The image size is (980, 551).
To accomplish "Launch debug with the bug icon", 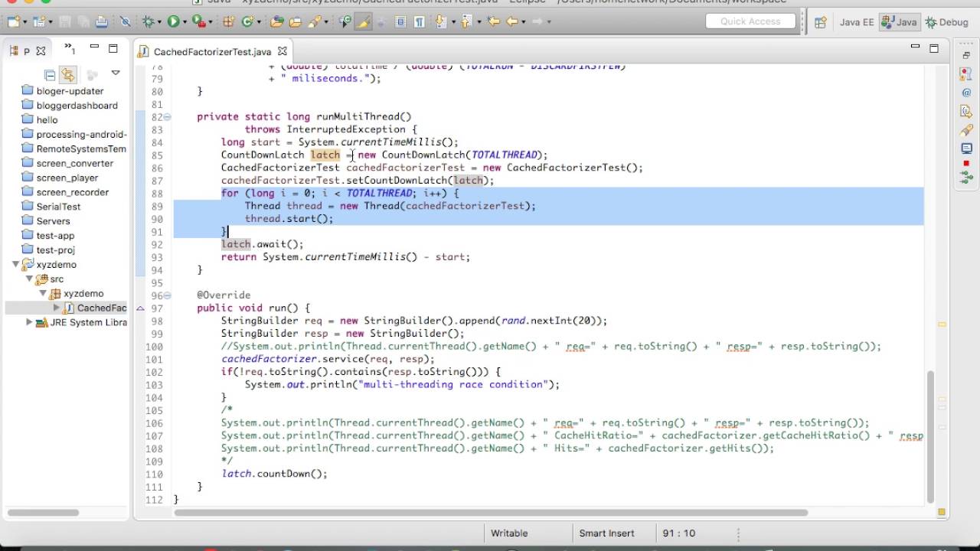I will 149,22.
